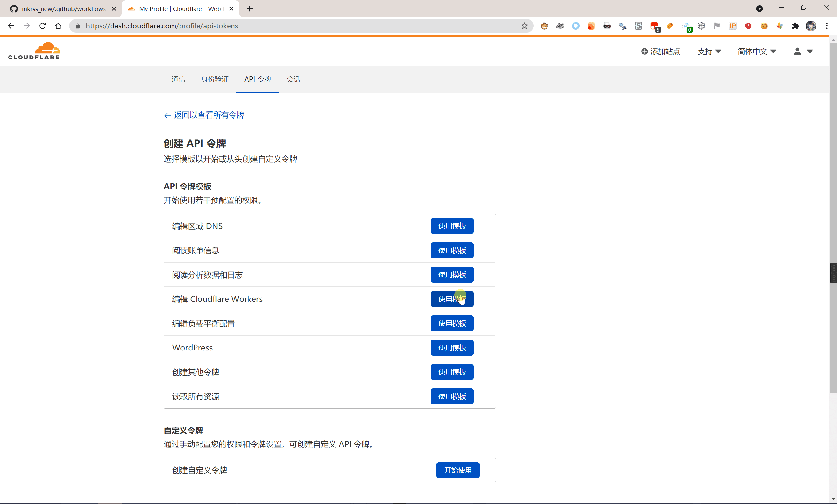The image size is (838, 504).
Task: Switch to inkrss_new GitHub browser tab
Action: [x=63, y=9]
